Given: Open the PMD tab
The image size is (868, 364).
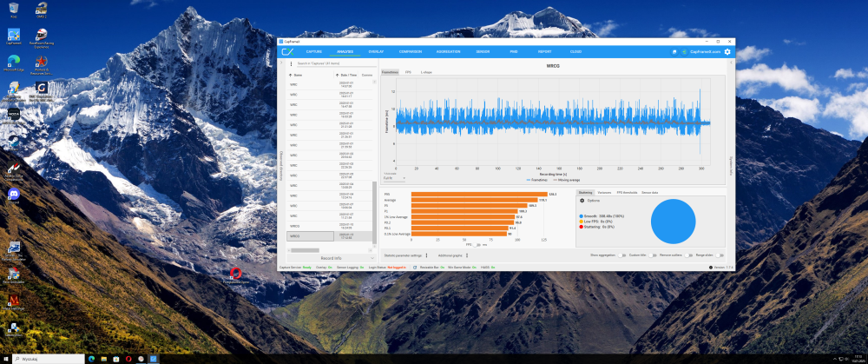Looking at the screenshot, I should pos(514,51).
